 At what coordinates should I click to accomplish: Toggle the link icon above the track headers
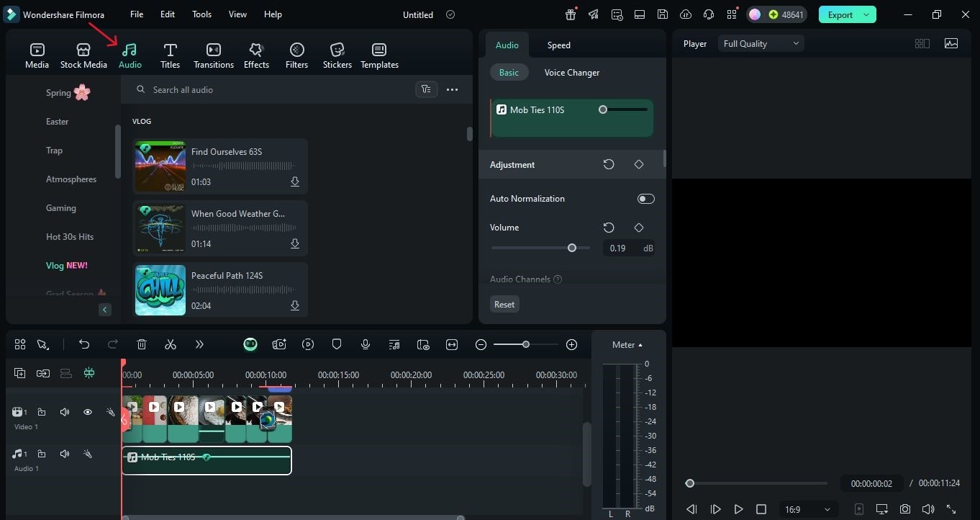tap(43, 373)
